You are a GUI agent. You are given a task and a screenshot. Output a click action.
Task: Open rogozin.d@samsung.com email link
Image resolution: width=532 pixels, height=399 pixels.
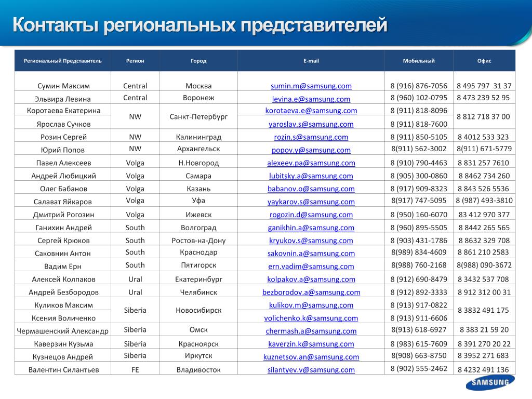311,215
